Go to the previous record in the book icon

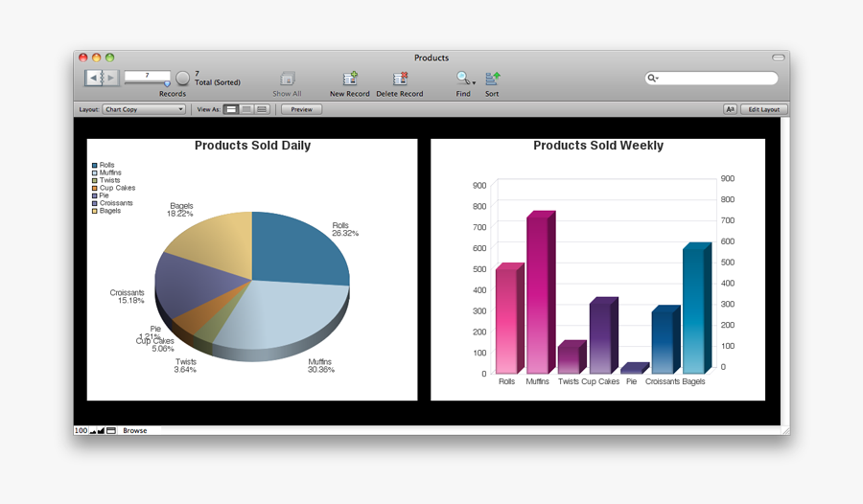click(x=94, y=79)
